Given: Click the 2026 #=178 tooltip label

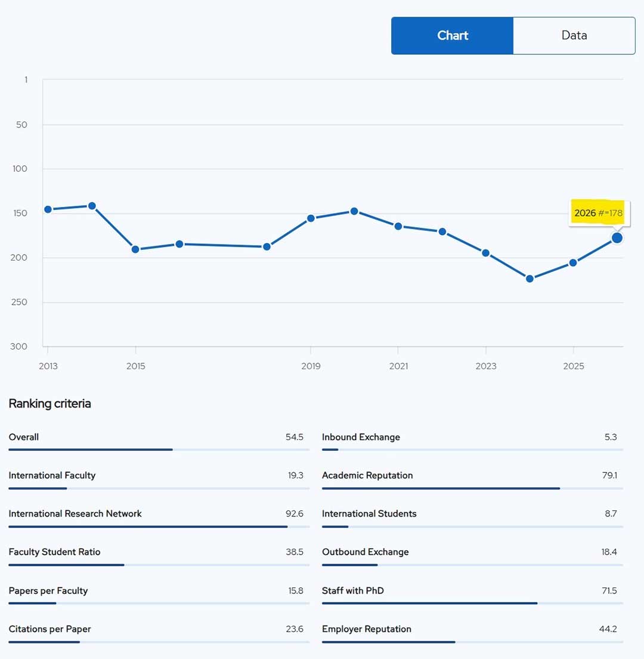Looking at the screenshot, I should 598,213.
